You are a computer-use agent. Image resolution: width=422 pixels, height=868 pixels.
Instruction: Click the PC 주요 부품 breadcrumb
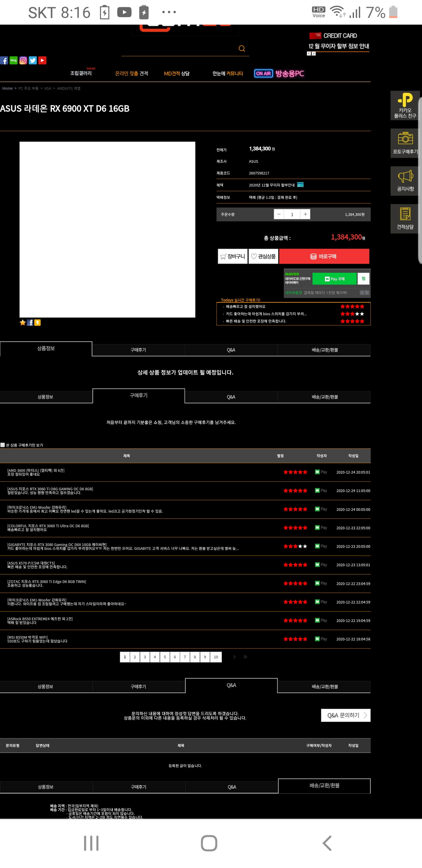coord(29,88)
